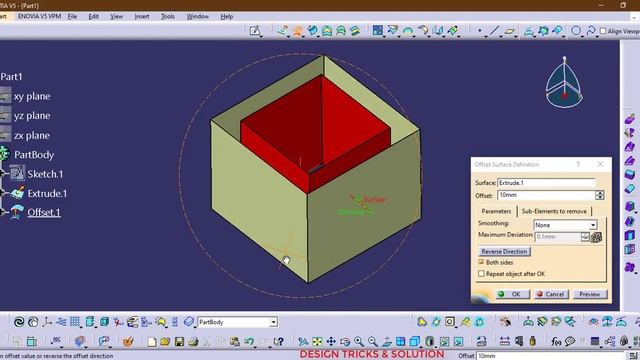Screen dimensions: 640x360
Task: Click OK in Offset Surface Definition
Action: click(513, 294)
